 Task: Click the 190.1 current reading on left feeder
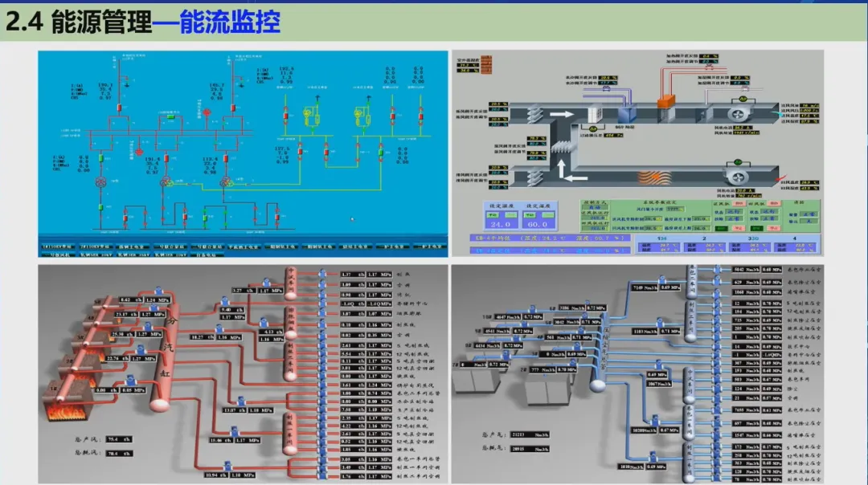104,85
